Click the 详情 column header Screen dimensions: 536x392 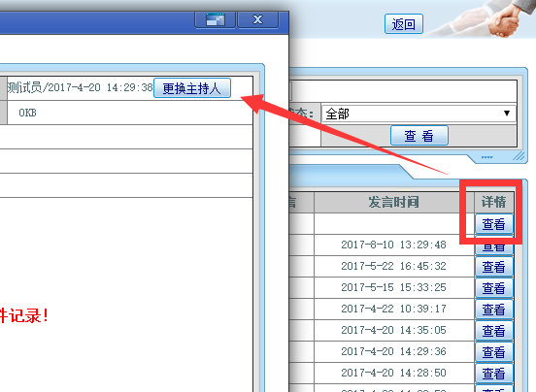[x=494, y=202]
